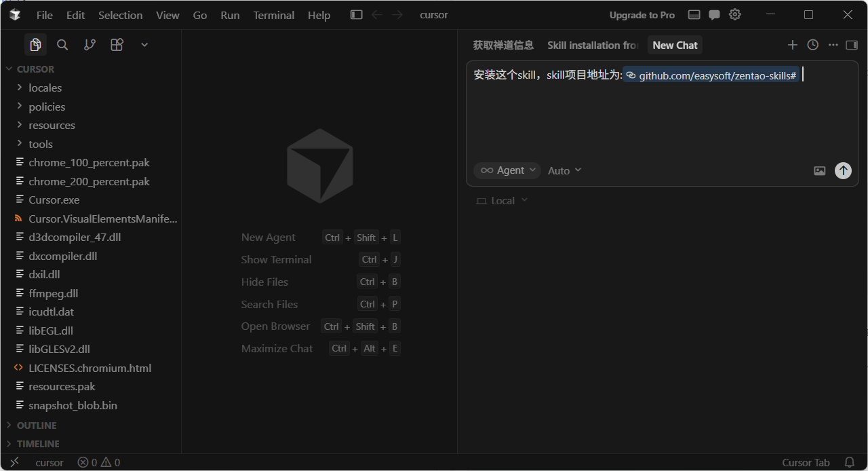Open the Extensions view icon
This screenshot has height=471, width=868.
pyautogui.click(x=117, y=45)
